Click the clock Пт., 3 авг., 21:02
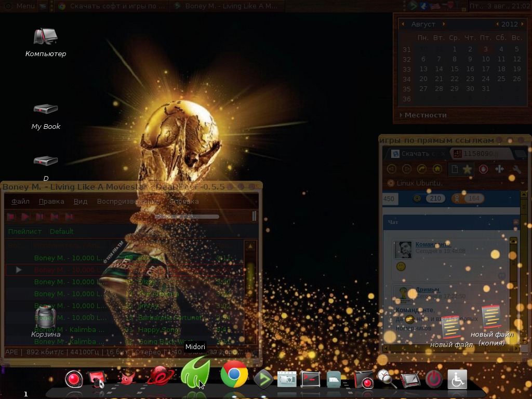The image size is (532, 399). pyautogui.click(x=500, y=6)
